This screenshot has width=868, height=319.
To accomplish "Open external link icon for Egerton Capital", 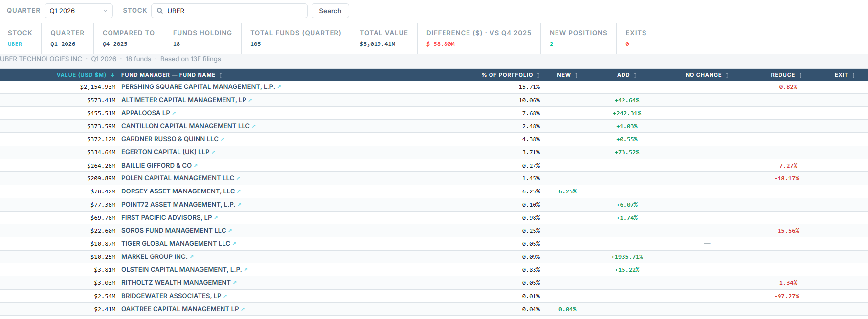I will 214,152.
